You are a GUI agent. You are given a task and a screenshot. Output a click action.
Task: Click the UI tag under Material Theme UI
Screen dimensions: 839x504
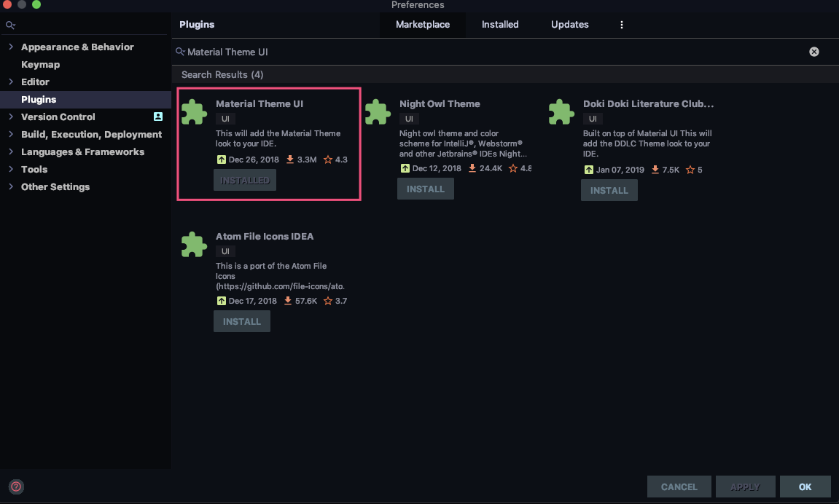[225, 119]
